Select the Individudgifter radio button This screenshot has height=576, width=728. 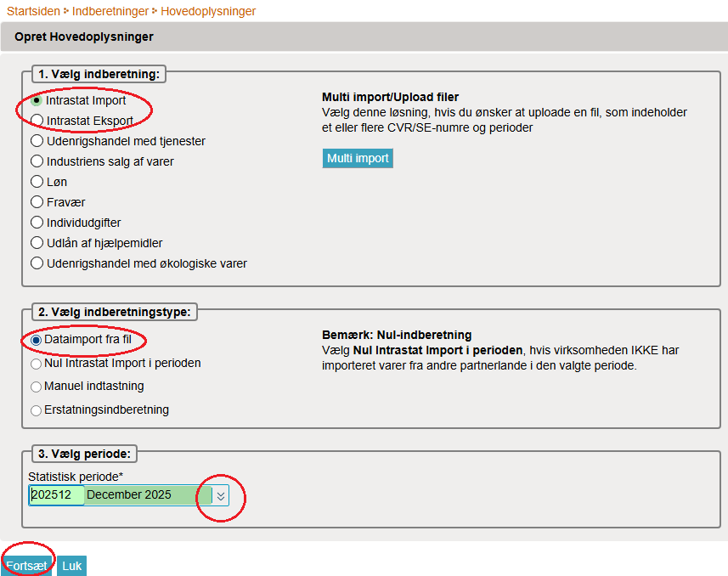(x=37, y=223)
